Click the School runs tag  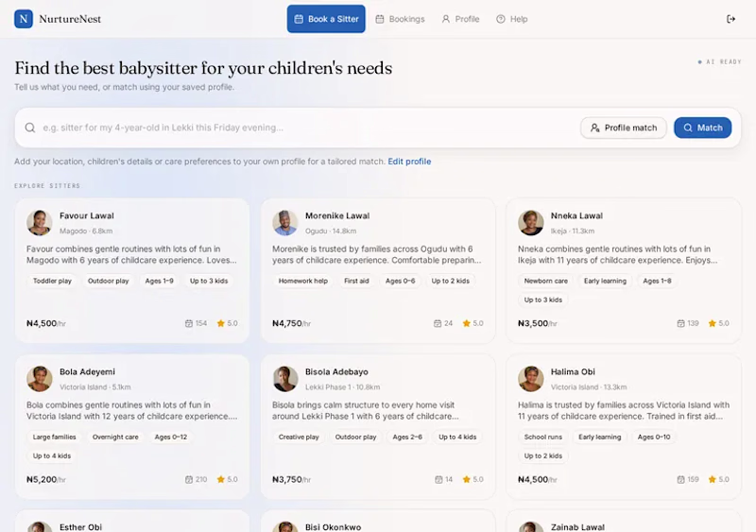click(x=542, y=437)
